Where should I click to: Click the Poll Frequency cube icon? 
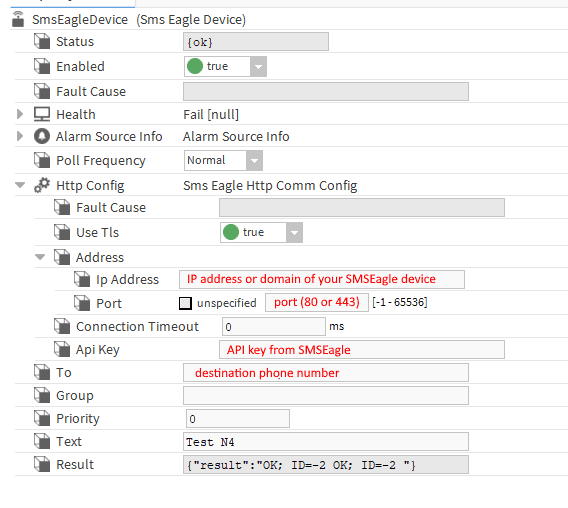[x=42, y=160]
